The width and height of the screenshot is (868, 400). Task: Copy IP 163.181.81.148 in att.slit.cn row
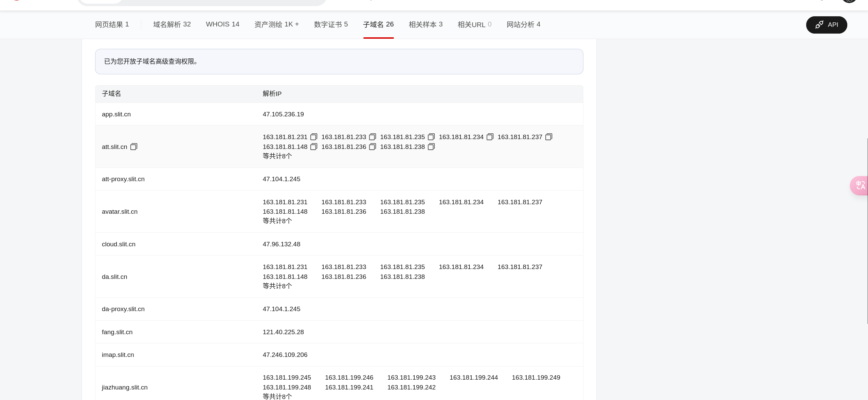tap(314, 147)
